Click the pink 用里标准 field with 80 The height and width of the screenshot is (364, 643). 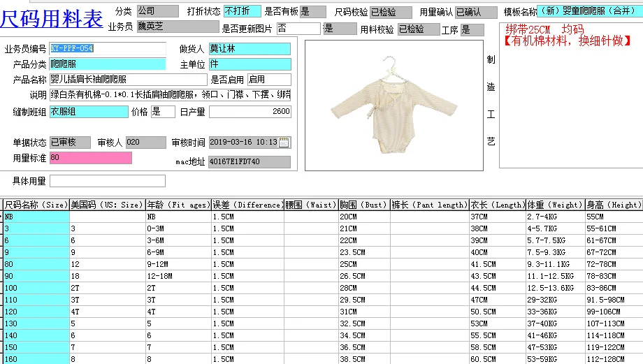tap(91, 158)
